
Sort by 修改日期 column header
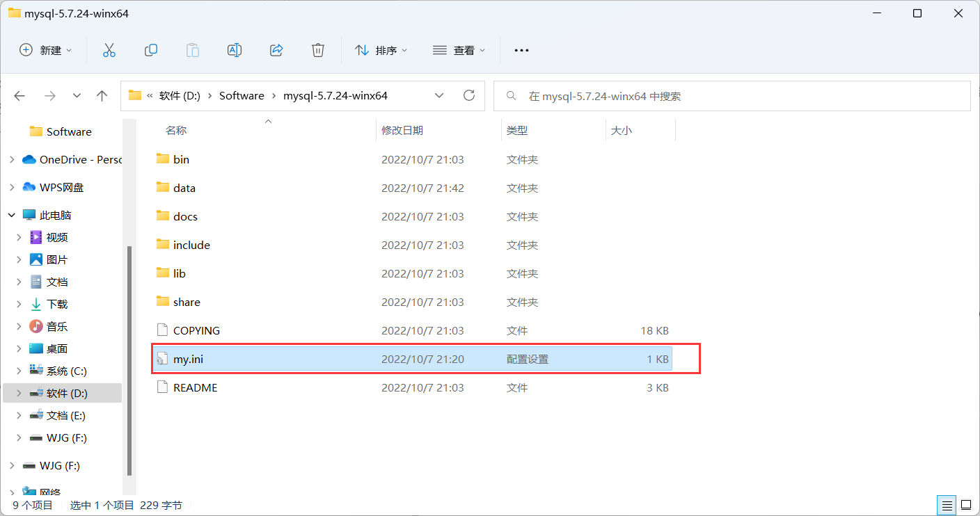tap(402, 130)
